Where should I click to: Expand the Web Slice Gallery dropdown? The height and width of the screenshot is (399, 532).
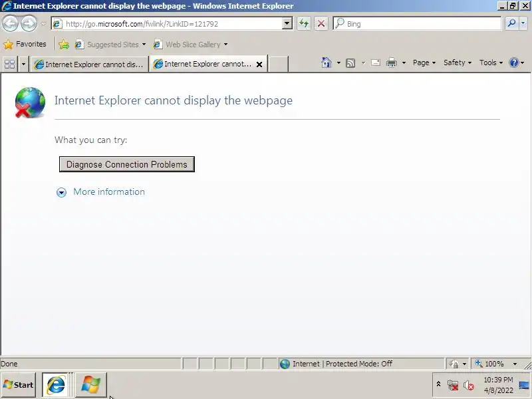coord(225,45)
